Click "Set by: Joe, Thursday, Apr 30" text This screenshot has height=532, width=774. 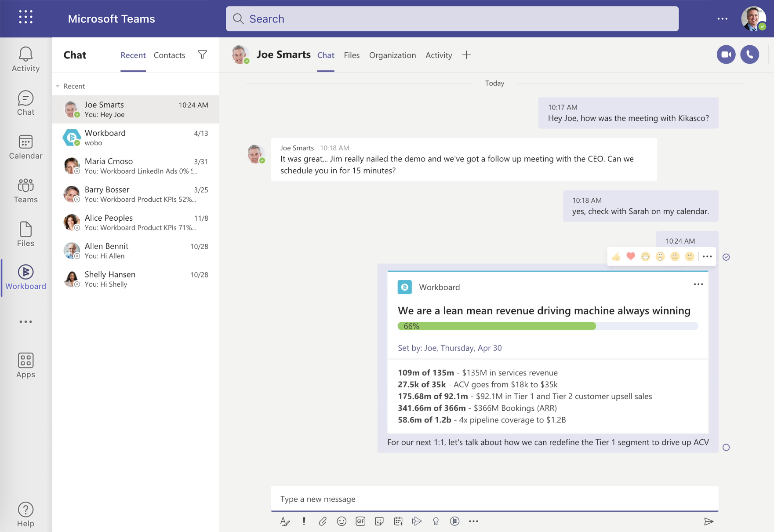point(450,348)
